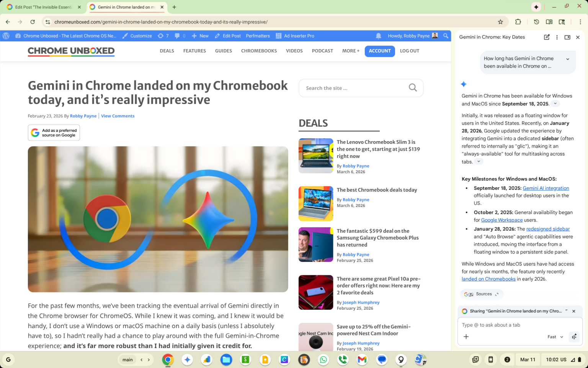Screen dimensions: 588x368
Task: Click New in the admin bar
Action: point(200,36)
